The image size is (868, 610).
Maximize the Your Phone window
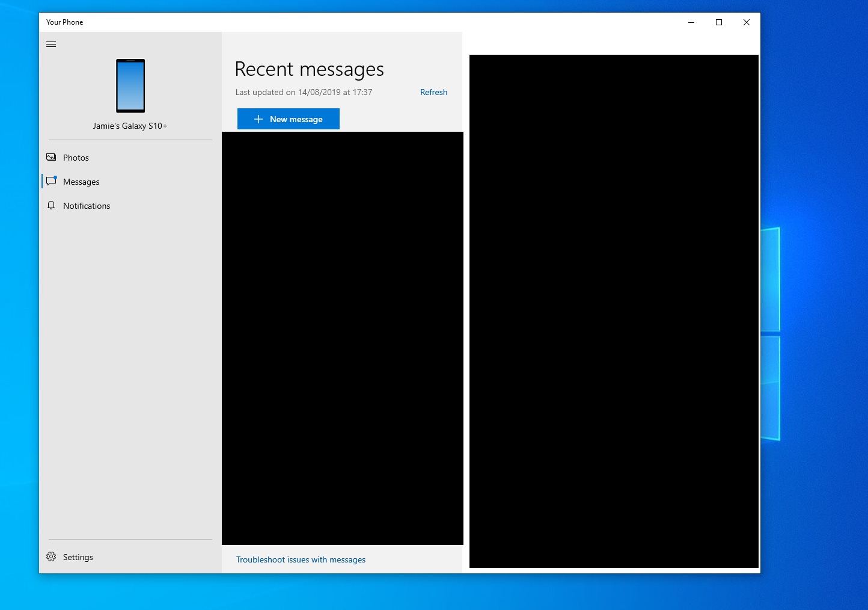719,22
